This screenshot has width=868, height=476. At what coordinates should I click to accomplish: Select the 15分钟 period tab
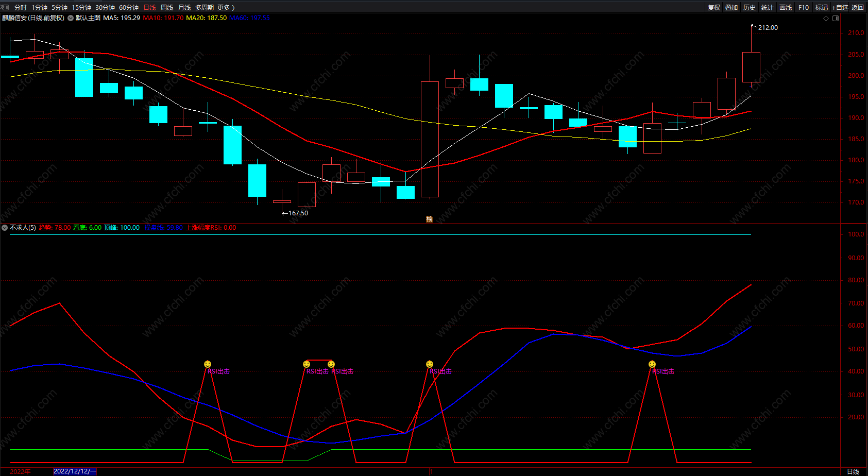pyautogui.click(x=81, y=8)
